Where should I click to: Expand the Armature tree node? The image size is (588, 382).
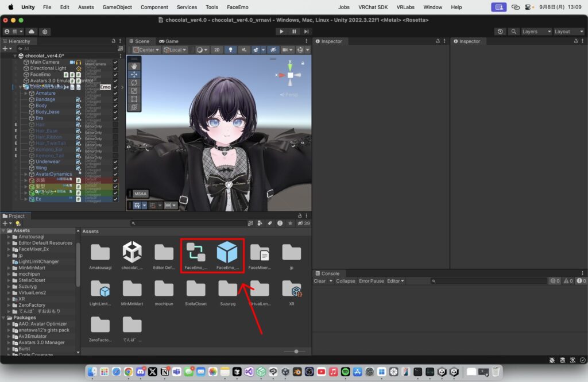point(26,93)
